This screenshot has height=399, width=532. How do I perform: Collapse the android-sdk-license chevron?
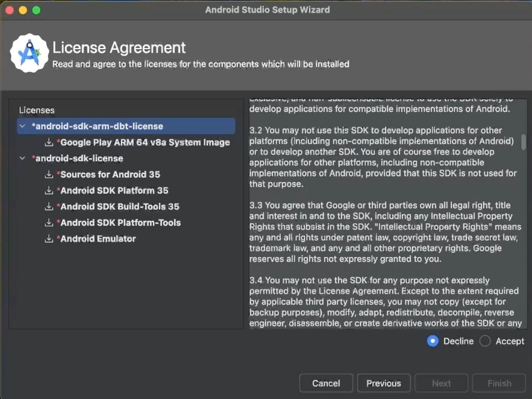click(22, 158)
